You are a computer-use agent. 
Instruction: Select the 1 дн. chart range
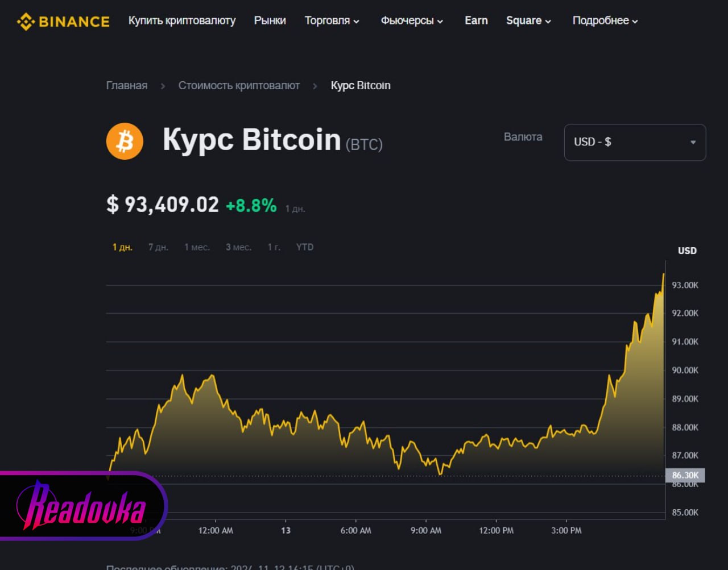coord(122,247)
